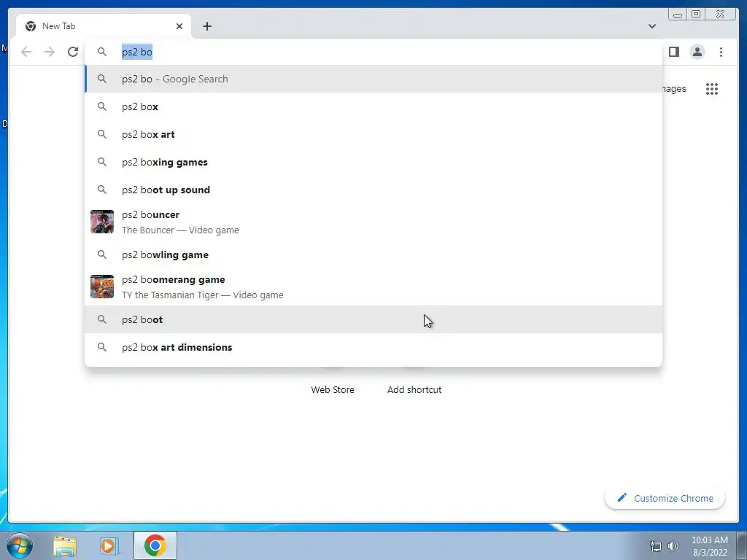Click the Chrome taskbar icon
Image resolution: width=747 pixels, height=560 pixels.
click(155, 545)
